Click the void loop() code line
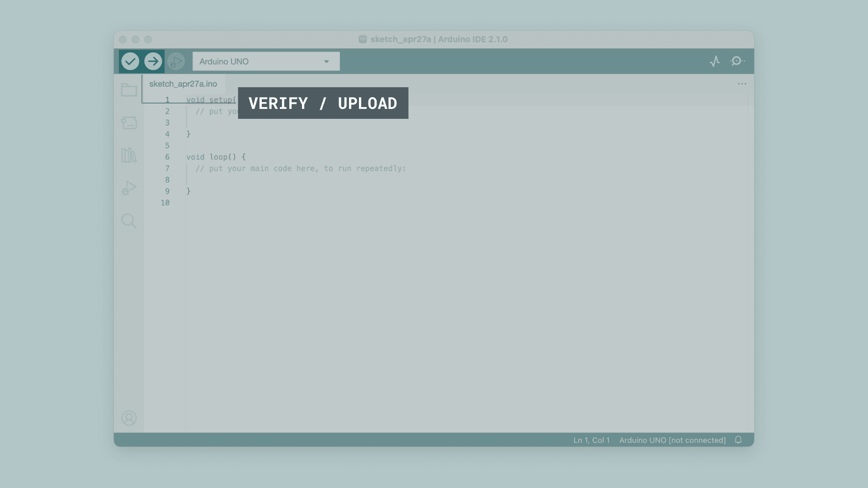The width and height of the screenshot is (868, 488). click(216, 157)
